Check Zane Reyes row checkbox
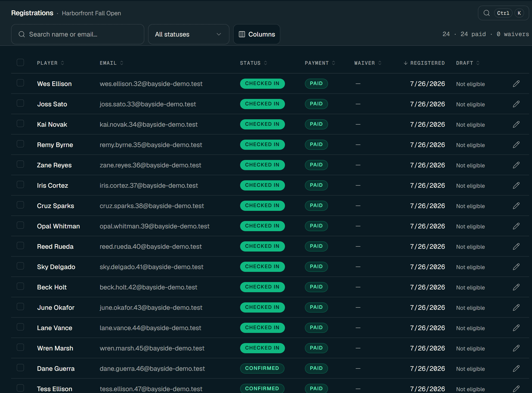 click(21, 164)
